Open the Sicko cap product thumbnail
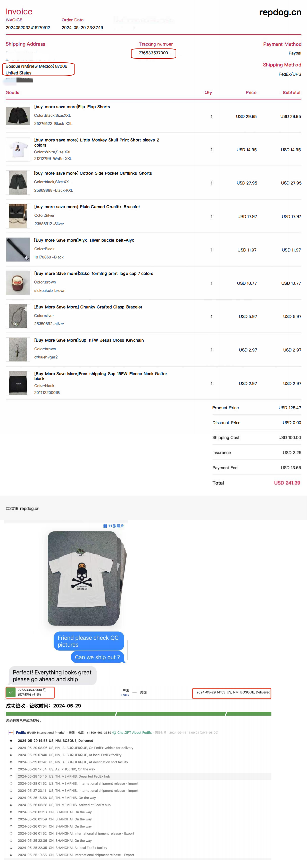 tap(18, 282)
